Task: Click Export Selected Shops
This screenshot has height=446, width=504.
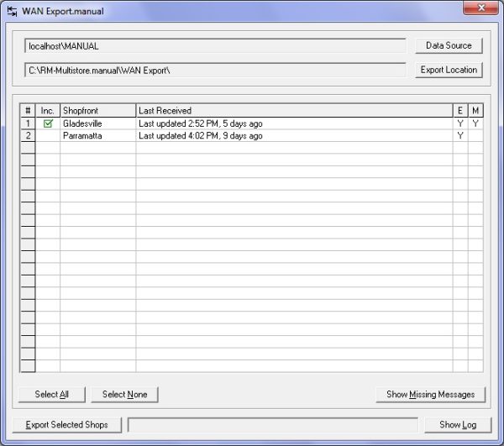Action: click(67, 424)
